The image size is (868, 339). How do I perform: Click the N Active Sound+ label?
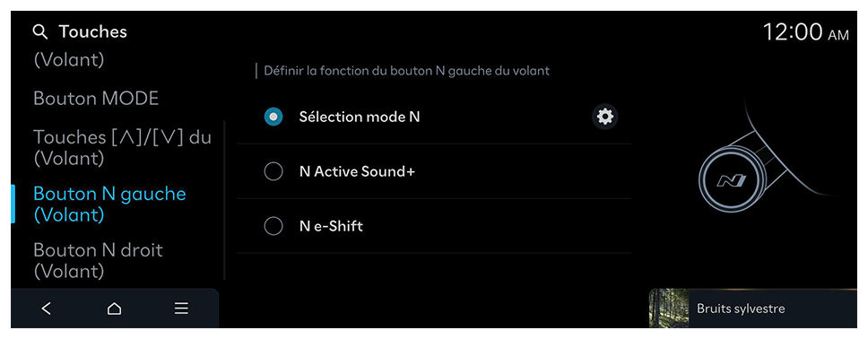[x=357, y=171]
